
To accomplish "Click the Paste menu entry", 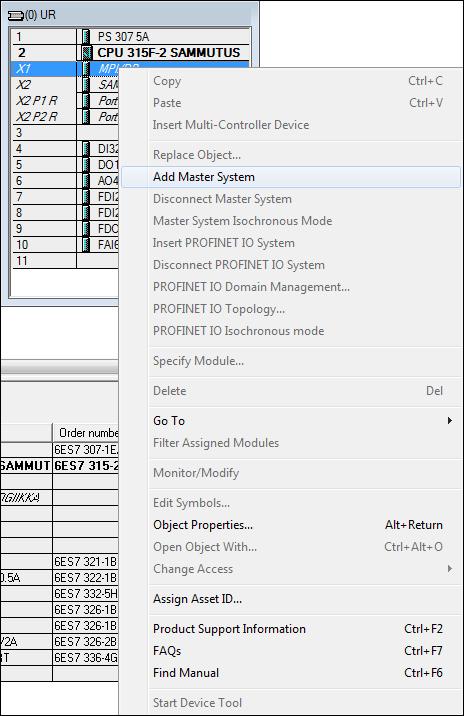I will pyautogui.click(x=291, y=103).
